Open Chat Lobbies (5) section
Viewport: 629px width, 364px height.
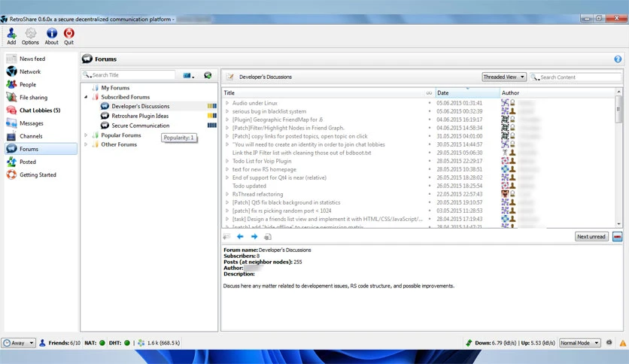(x=41, y=111)
